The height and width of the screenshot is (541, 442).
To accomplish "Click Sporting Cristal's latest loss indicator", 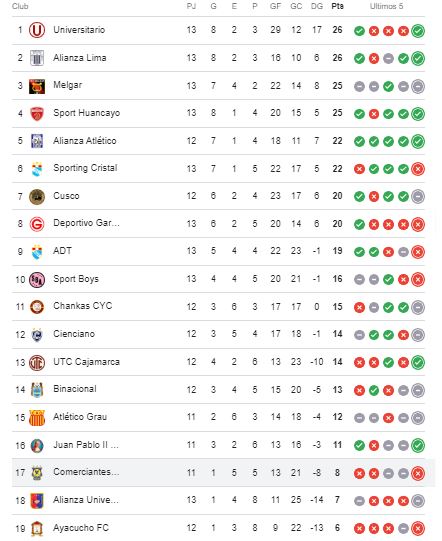I will click(418, 169).
